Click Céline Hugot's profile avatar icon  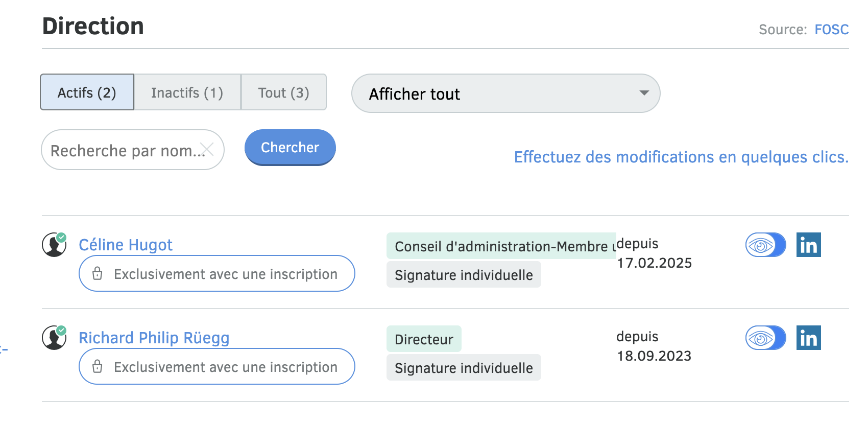coord(54,245)
